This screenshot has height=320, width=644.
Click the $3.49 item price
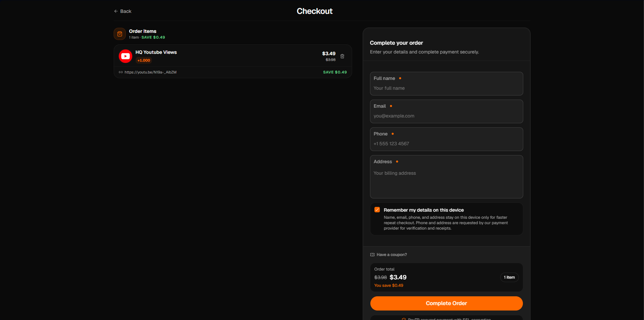[x=329, y=54]
